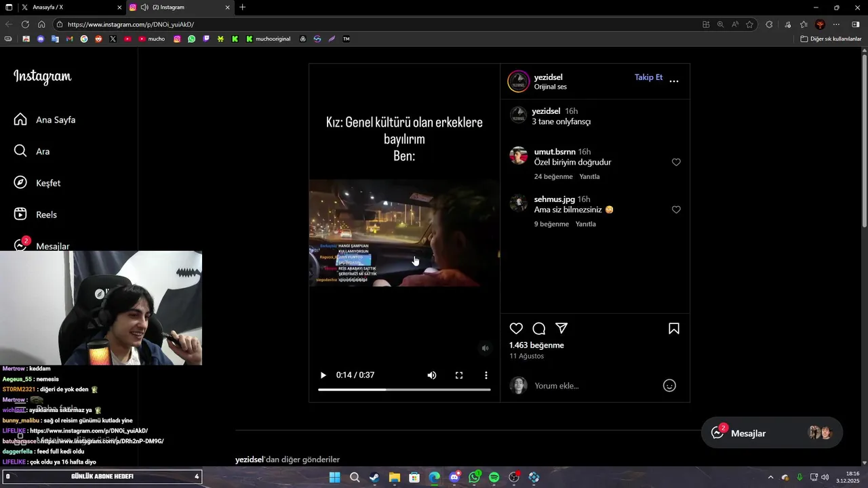Open the emoji picker in the comment box

click(669, 386)
